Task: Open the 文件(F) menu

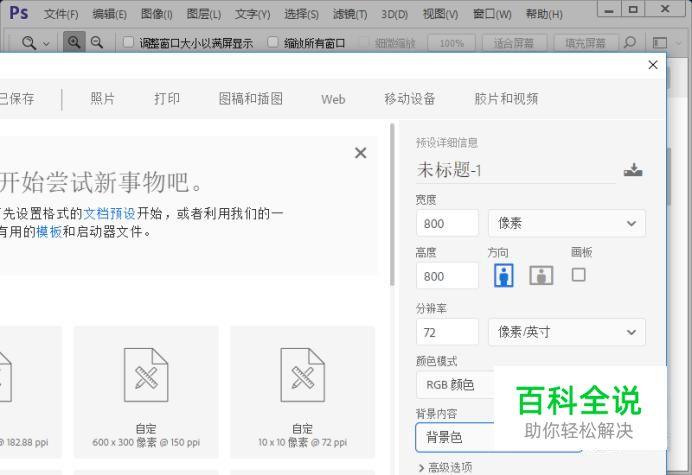Action: coord(61,14)
